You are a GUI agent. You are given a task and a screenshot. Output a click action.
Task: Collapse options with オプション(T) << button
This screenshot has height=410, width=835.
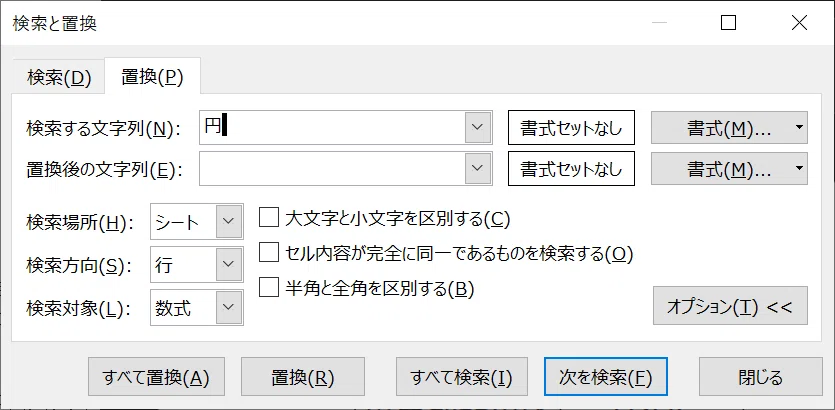click(x=730, y=306)
